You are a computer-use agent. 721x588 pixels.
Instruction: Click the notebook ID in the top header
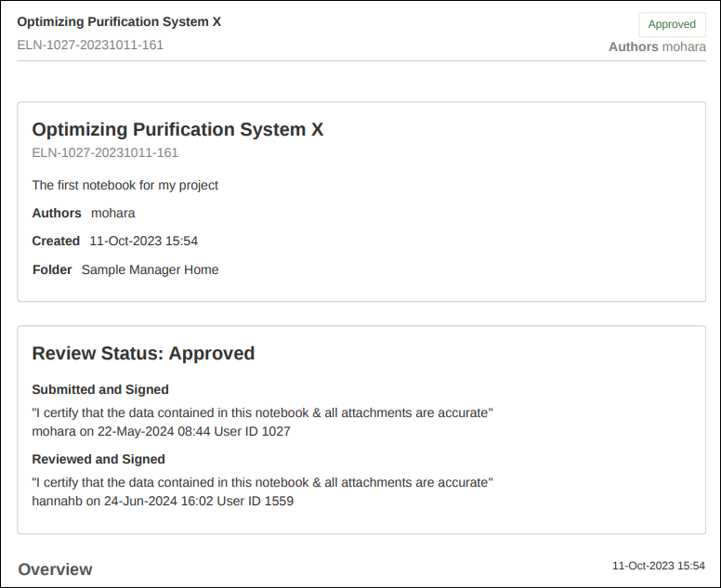click(90, 45)
